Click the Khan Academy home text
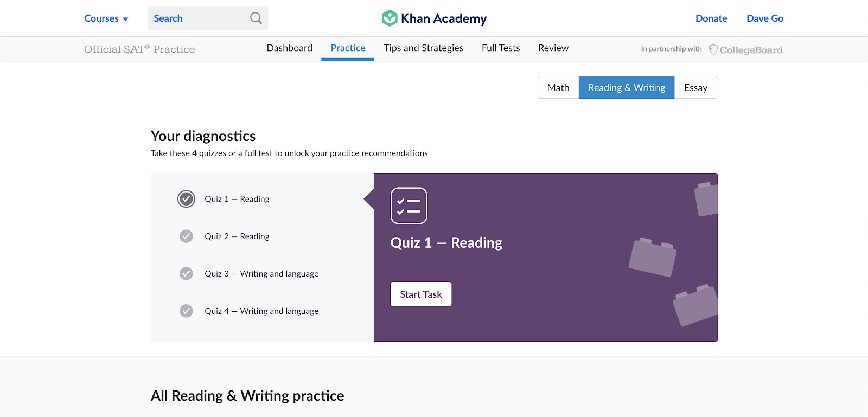Viewport: 868px width, 417px height. pos(444,18)
